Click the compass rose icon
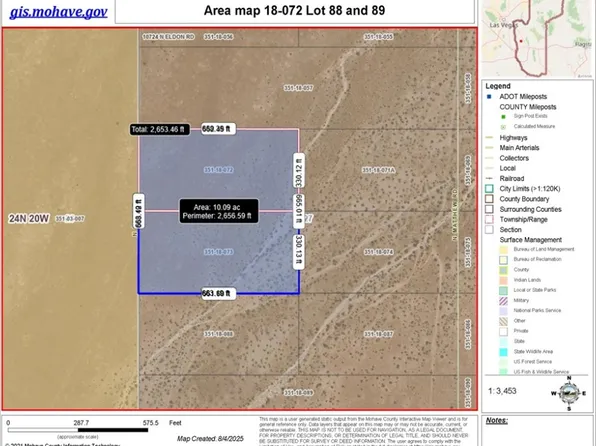The height and width of the screenshot is (446, 596). tap(569, 393)
